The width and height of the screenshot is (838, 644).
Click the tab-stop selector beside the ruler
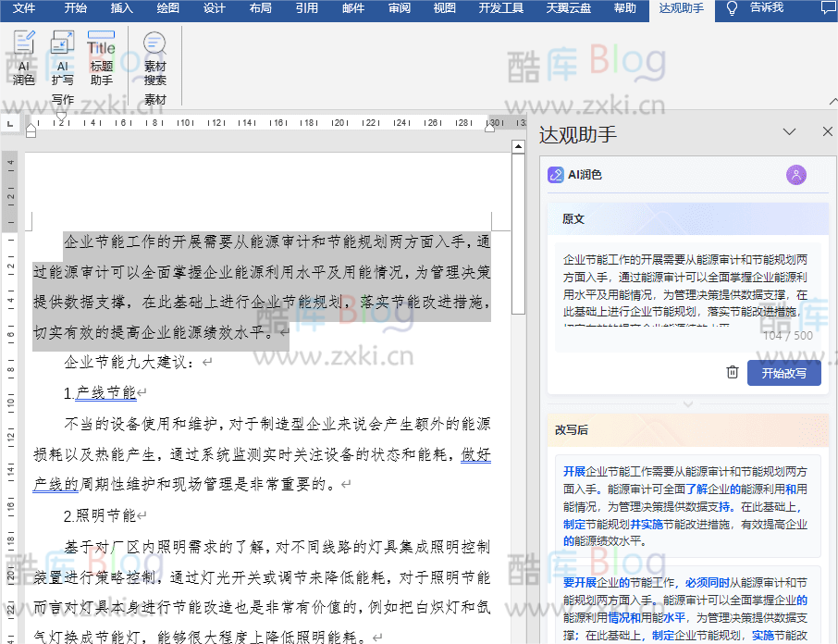[11, 122]
